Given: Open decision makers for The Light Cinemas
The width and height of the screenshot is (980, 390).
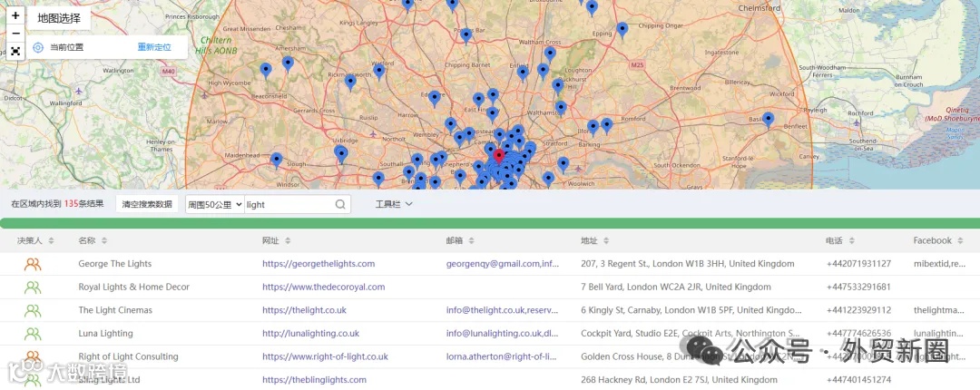Looking at the screenshot, I should pyautogui.click(x=33, y=310).
